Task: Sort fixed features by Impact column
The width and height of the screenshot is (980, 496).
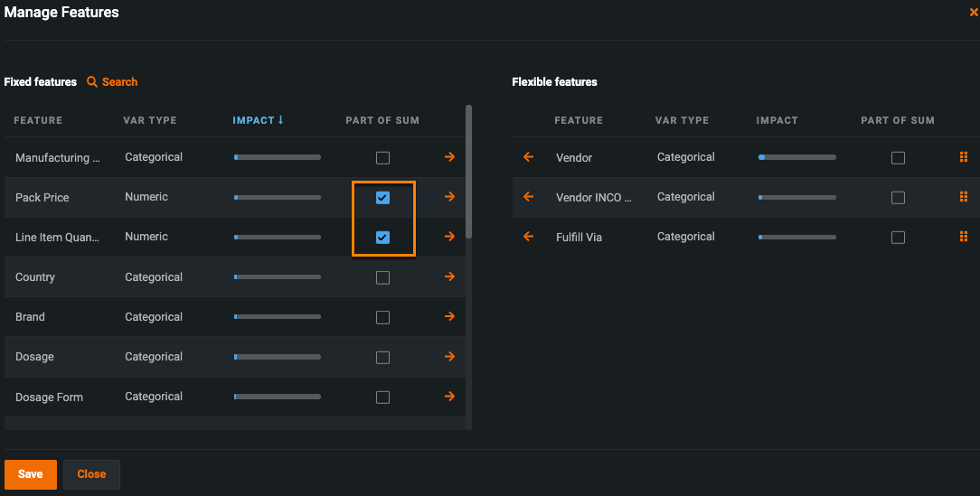Action: tap(258, 120)
